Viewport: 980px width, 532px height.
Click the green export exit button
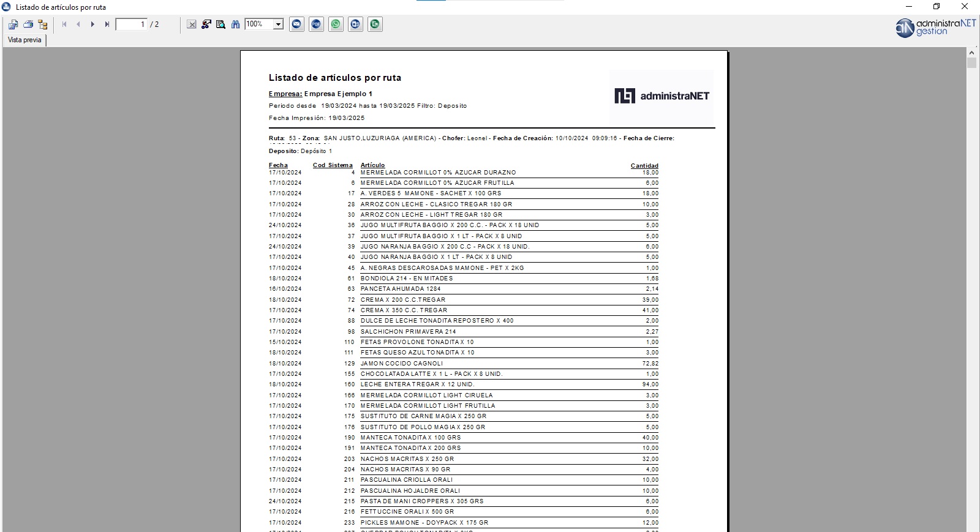(375, 24)
